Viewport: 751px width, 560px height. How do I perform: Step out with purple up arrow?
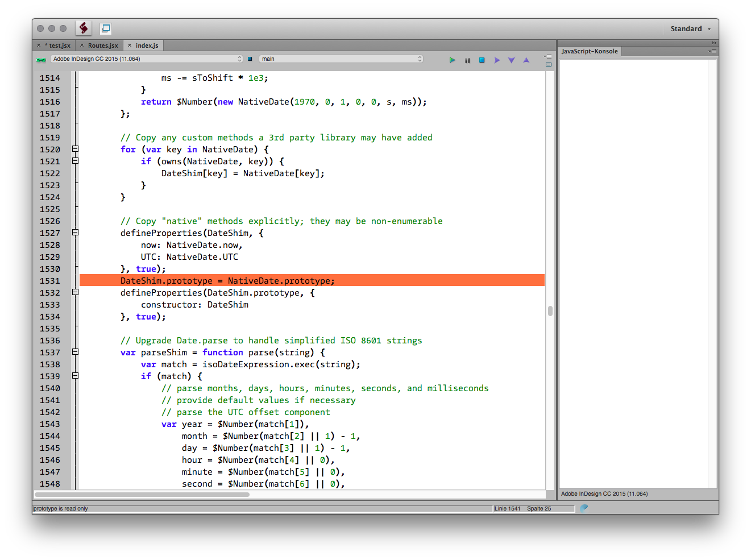tap(526, 60)
